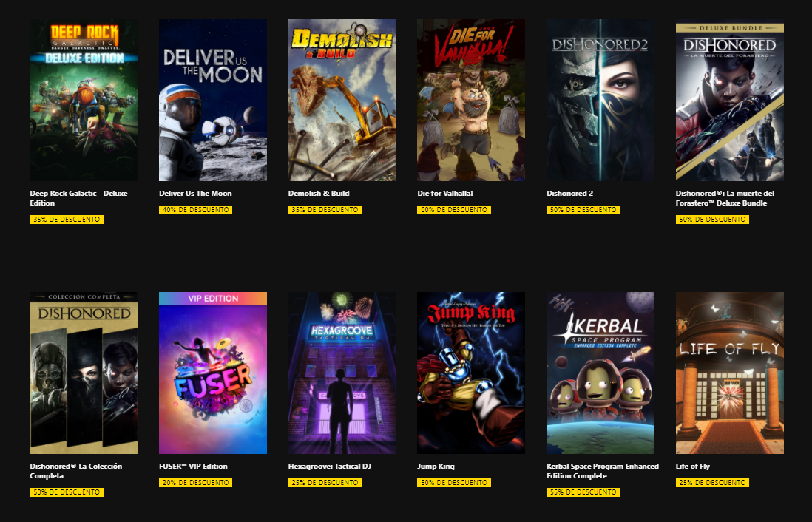Select the Deliver Us The Moon cover

(x=213, y=100)
